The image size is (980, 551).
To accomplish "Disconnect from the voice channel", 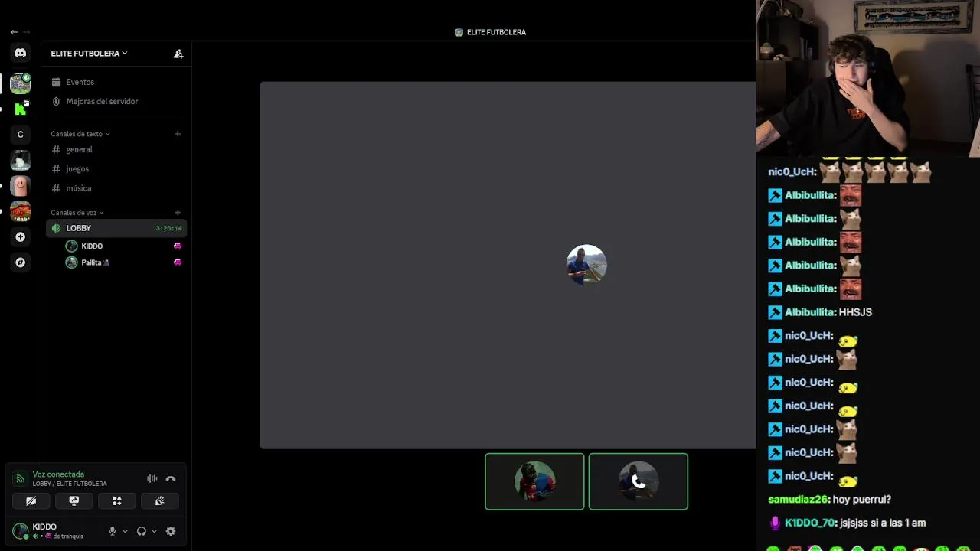I will [x=171, y=479].
